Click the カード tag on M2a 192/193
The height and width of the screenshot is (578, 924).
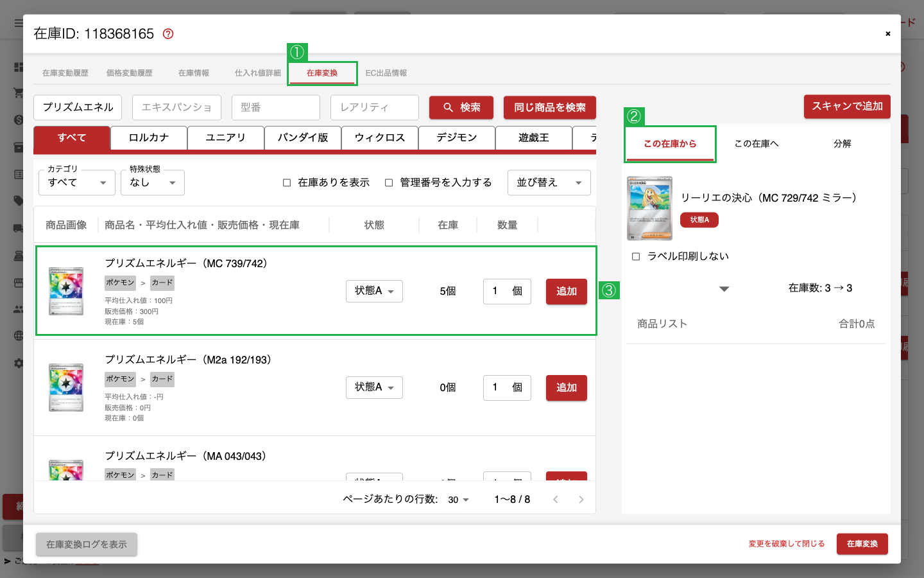[x=162, y=379]
